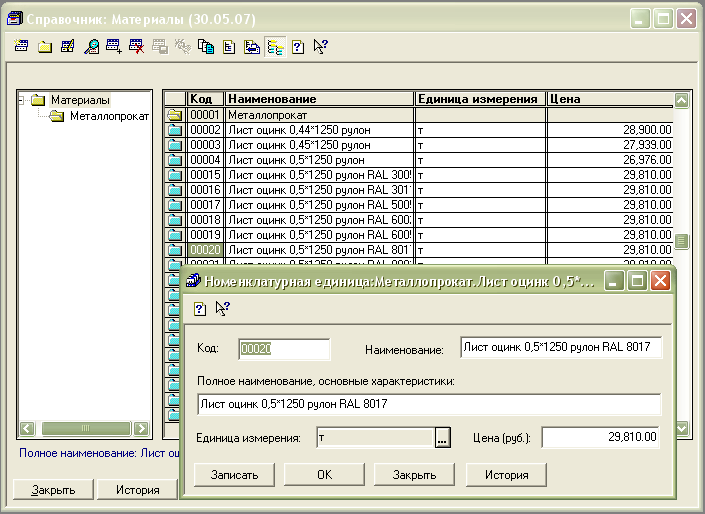
Task: Click the View item magnifier icon
Action: click(x=91, y=46)
